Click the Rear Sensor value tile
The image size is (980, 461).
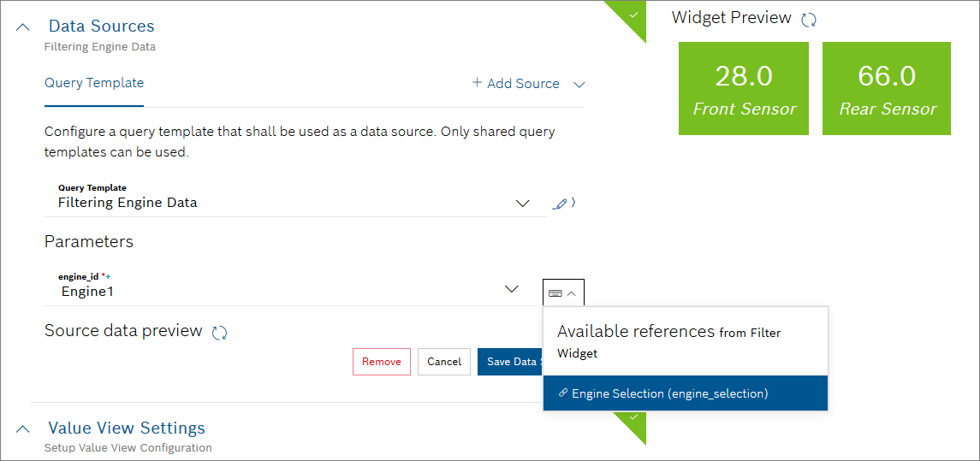coord(887,88)
